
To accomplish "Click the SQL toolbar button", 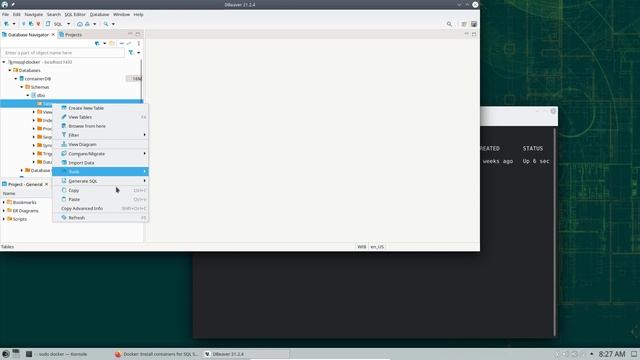I will (x=58, y=24).
